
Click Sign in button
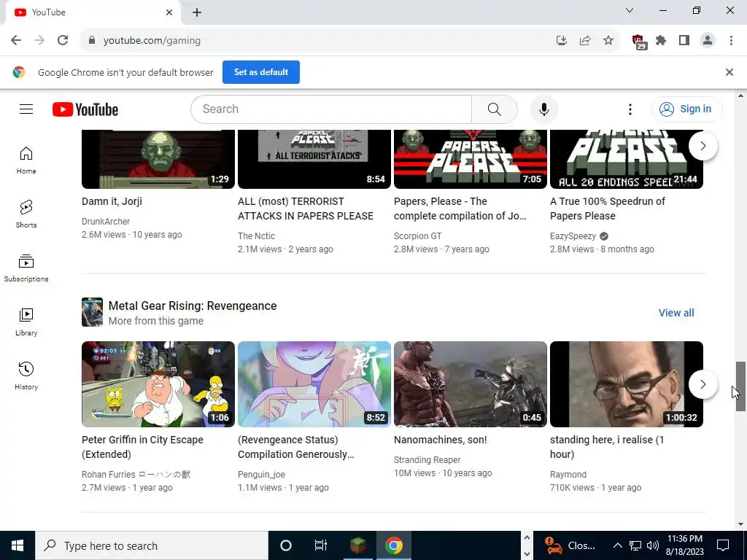[x=686, y=109]
